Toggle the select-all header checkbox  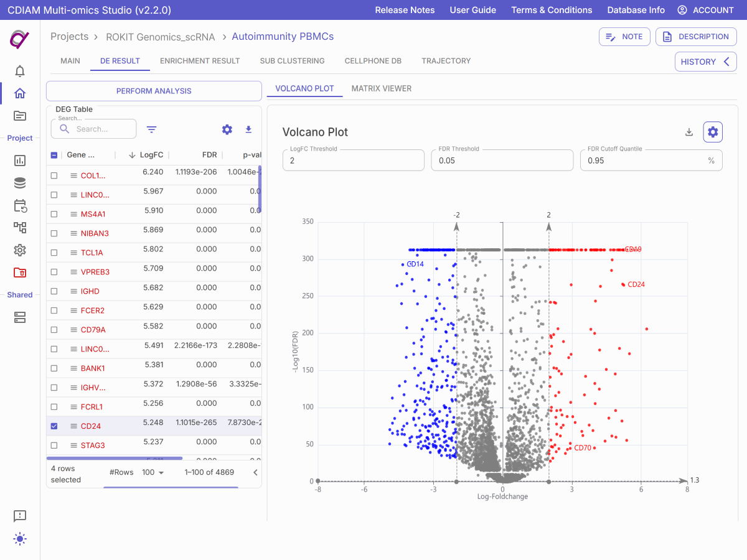[54, 156]
